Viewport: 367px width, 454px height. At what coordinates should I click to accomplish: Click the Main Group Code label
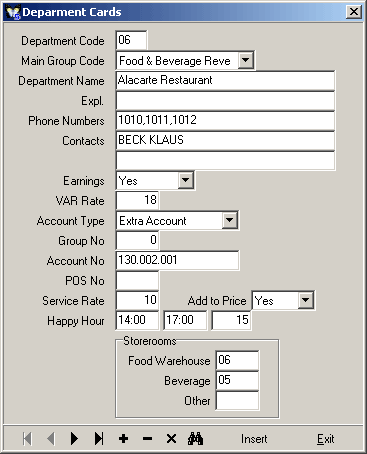click(x=63, y=61)
